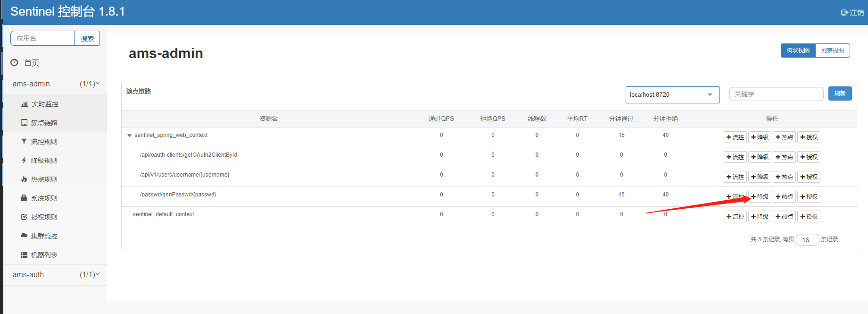Open the localhost:8720 machine dropdown
Image resolution: width=868 pixels, height=314 pixels.
pyautogui.click(x=672, y=95)
